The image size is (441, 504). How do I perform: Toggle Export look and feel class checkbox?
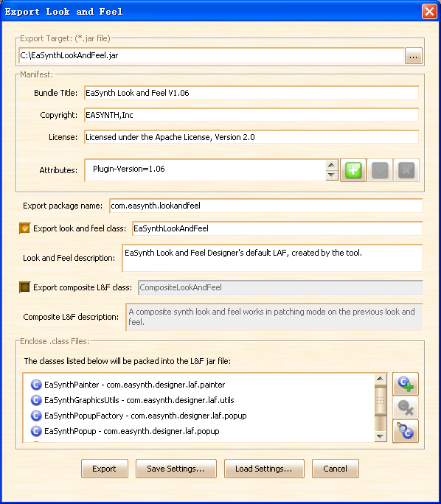point(25,228)
